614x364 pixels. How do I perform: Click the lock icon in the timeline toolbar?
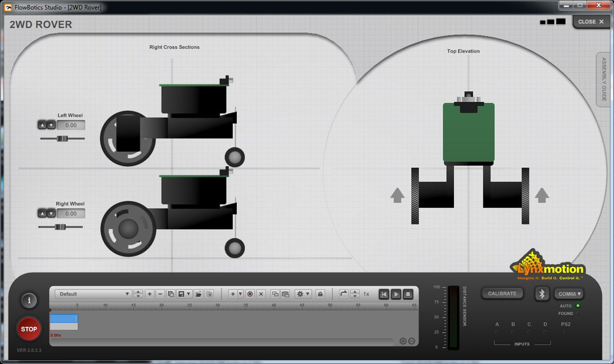tap(320, 294)
